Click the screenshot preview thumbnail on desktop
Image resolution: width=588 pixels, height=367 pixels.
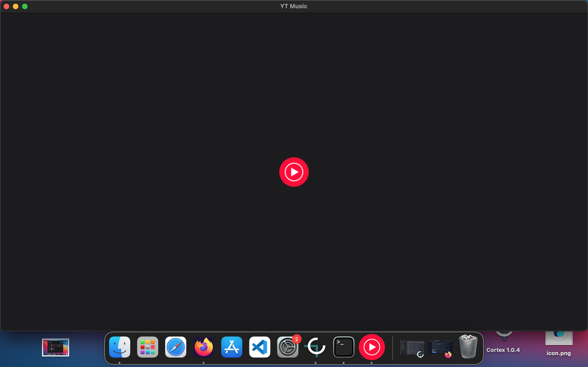(55, 347)
